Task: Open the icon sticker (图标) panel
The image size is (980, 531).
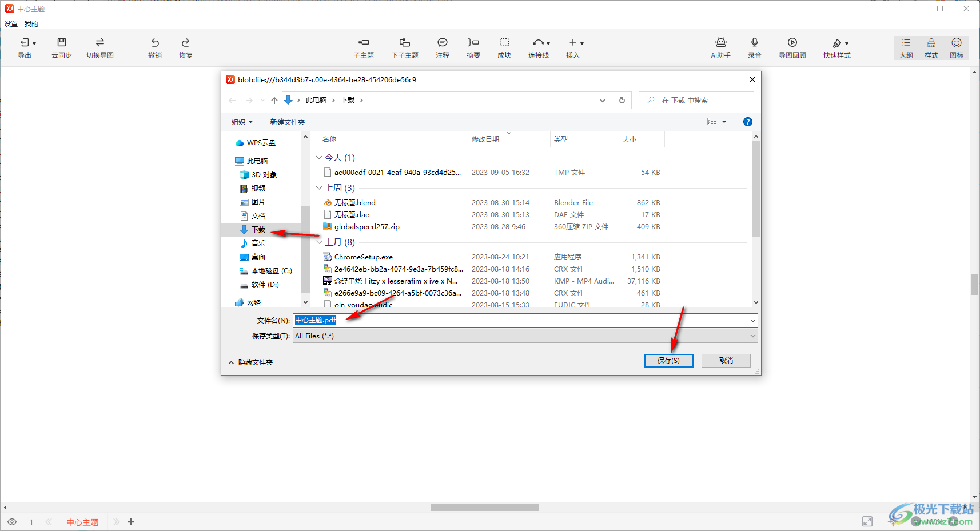Action: (x=957, y=48)
